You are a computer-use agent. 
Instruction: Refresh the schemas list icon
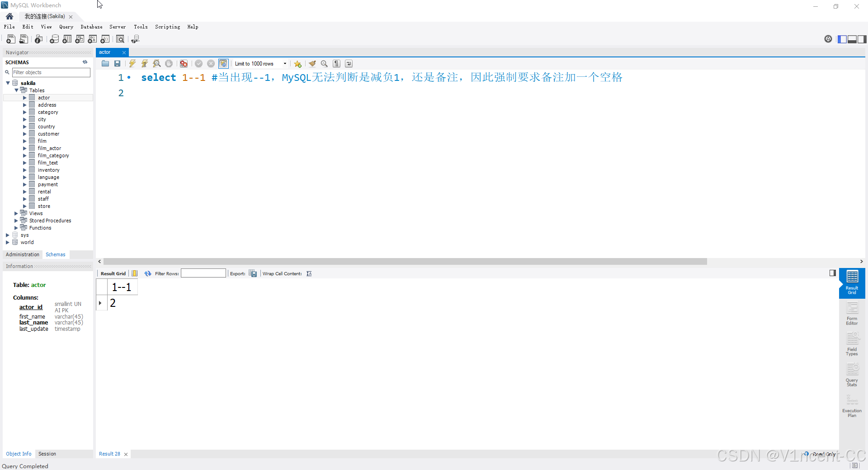pos(85,62)
